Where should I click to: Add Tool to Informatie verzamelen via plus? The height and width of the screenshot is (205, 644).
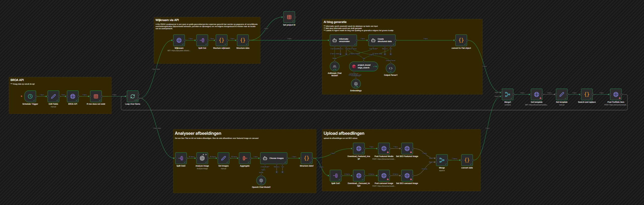pyautogui.click(x=346, y=54)
